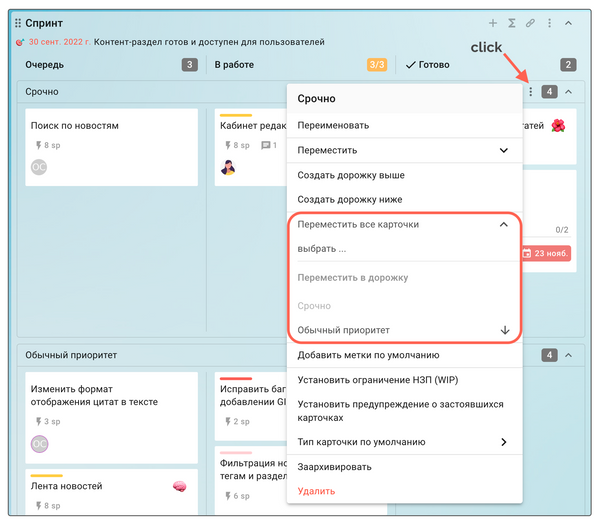The image size is (600, 525).
Task: Open the Изменить формат отображения цитат card
Action: coord(111,418)
